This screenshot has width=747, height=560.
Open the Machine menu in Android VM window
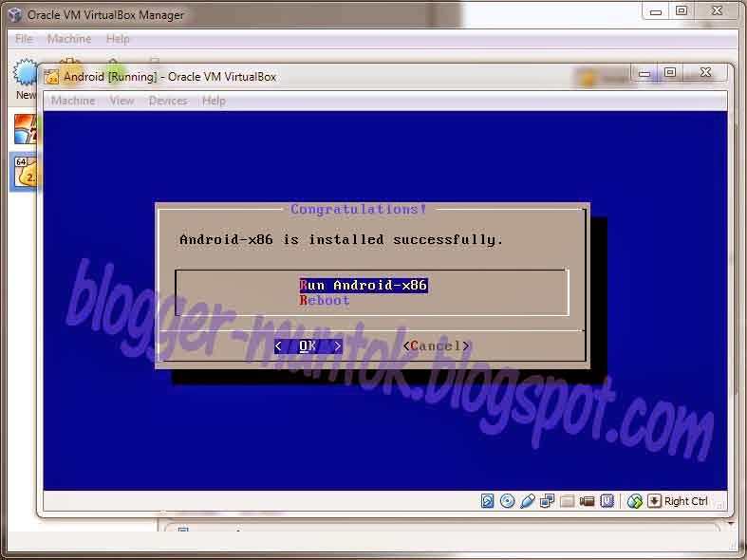point(73,101)
